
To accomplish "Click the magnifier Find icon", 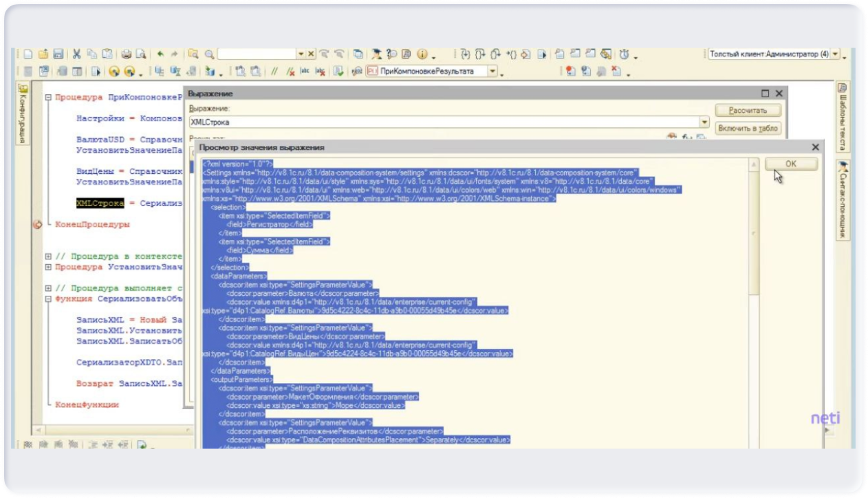I will point(208,54).
